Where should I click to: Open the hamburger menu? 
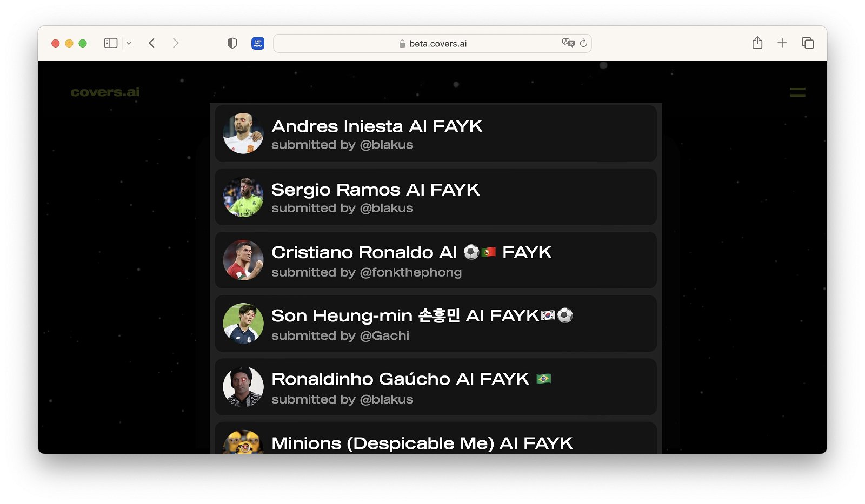(797, 92)
